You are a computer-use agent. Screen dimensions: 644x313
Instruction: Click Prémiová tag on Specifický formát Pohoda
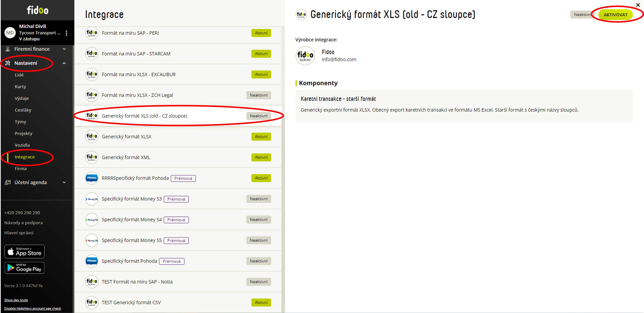point(172,261)
